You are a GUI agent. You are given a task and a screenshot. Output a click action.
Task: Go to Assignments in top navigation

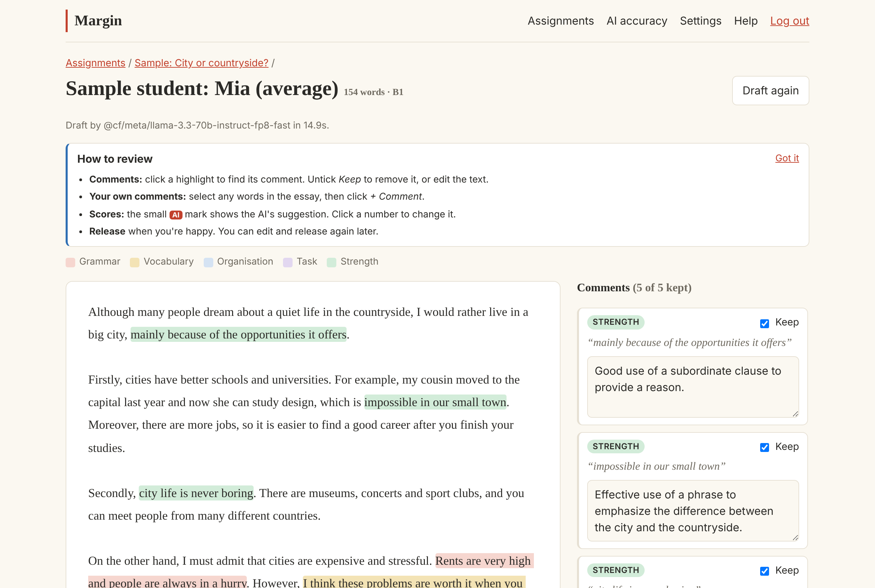coord(561,21)
